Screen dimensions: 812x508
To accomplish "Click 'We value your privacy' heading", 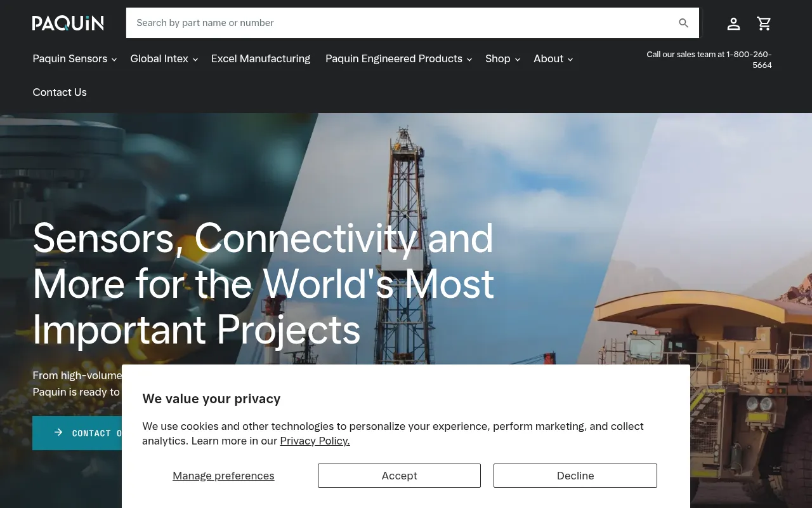I will 211,399.
